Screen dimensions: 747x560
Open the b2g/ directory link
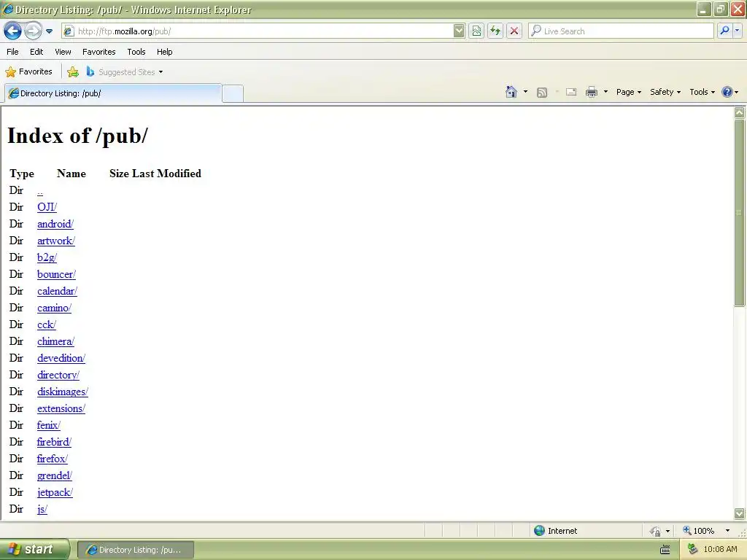click(x=47, y=257)
